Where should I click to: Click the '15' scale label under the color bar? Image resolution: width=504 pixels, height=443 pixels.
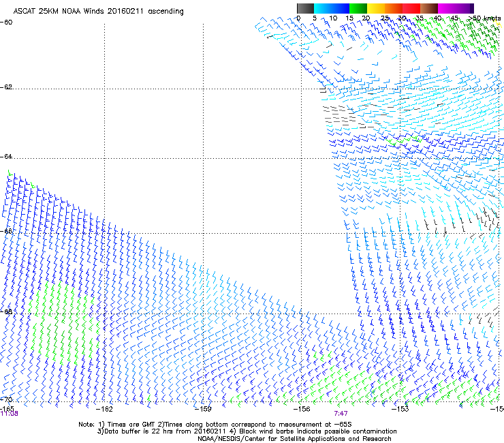tap(349, 18)
